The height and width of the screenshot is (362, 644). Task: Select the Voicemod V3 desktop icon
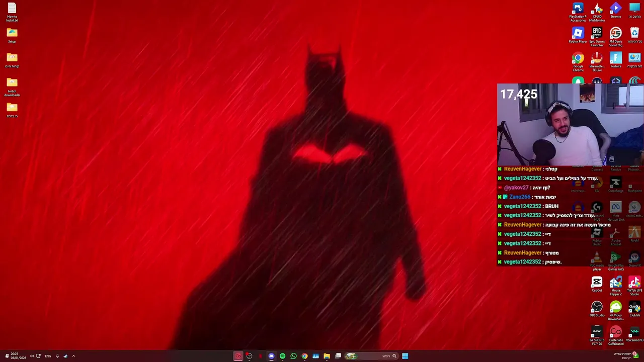(x=634, y=334)
